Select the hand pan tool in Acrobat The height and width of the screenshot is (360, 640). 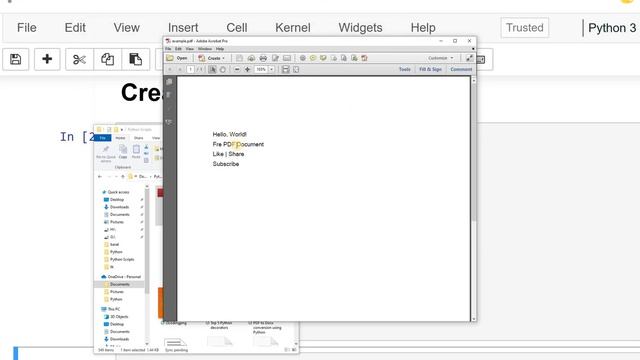click(x=223, y=69)
